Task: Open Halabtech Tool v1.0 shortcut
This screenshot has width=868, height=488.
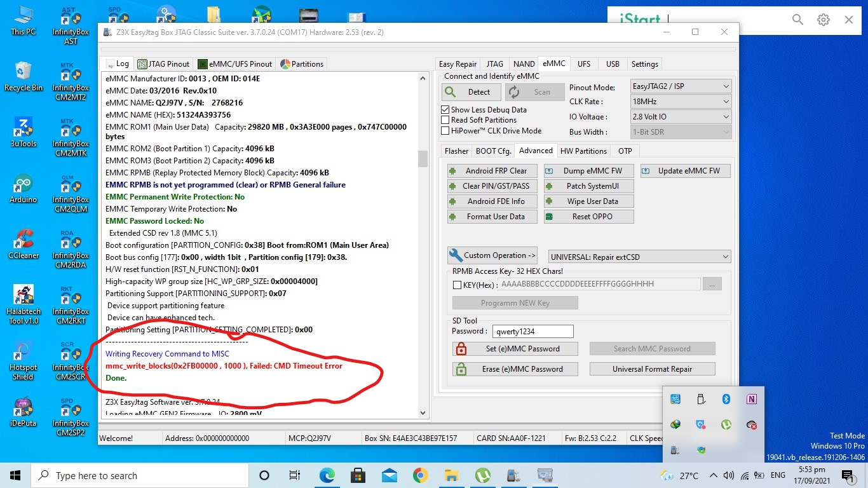Action: (x=25, y=304)
